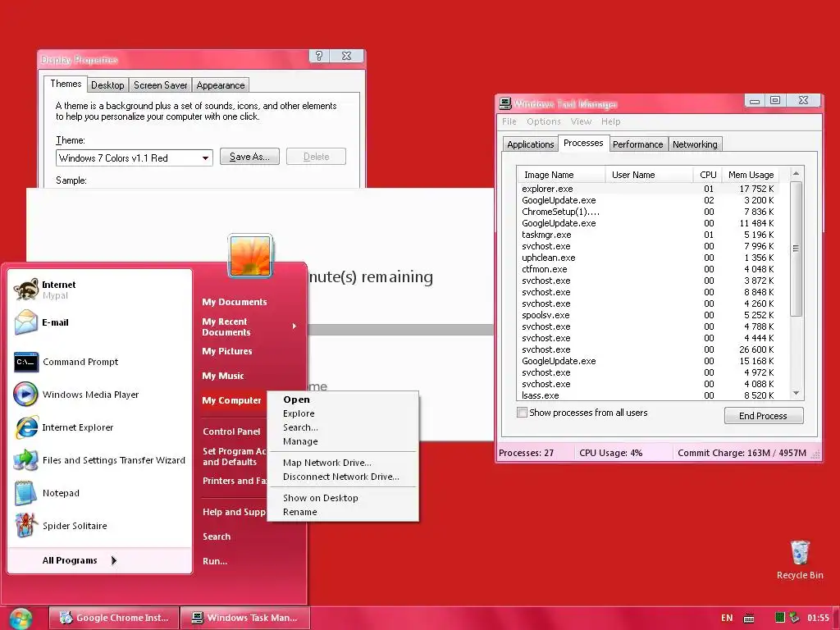Click Search in Start menu right pane
This screenshot has width=840, height=630.
coord(217,536)
